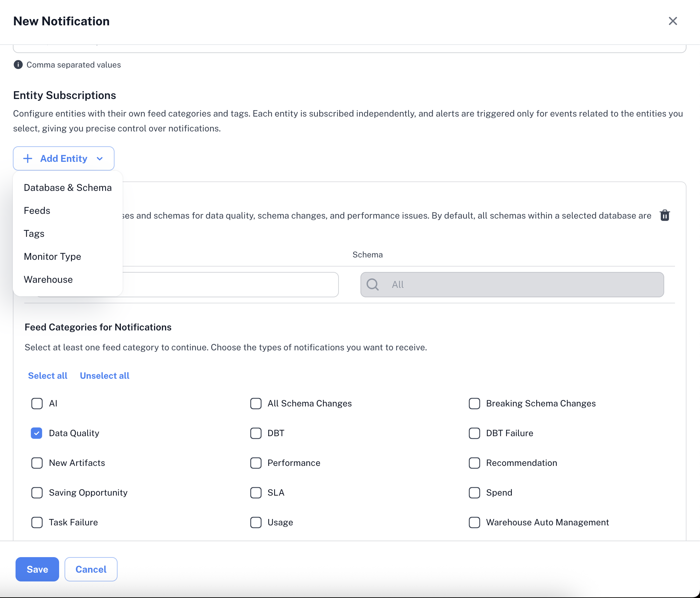
Task: Click the info icon beside Comma separated values
Action: [x=18, y=65]
